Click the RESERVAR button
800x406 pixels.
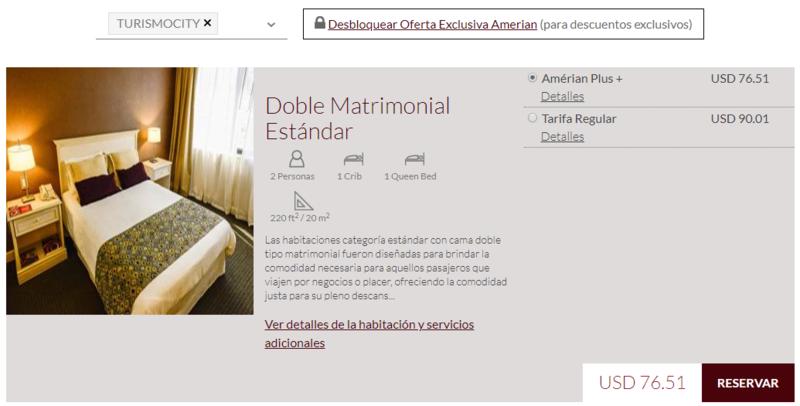[748, 383]
